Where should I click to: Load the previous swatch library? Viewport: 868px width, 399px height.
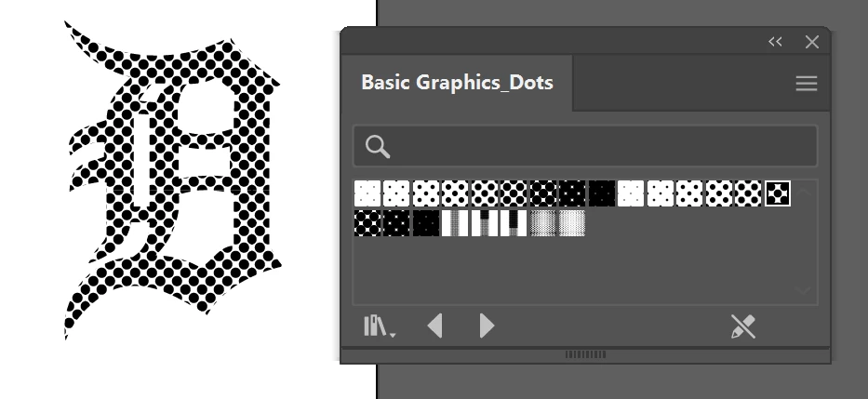[x=435, y=326]
